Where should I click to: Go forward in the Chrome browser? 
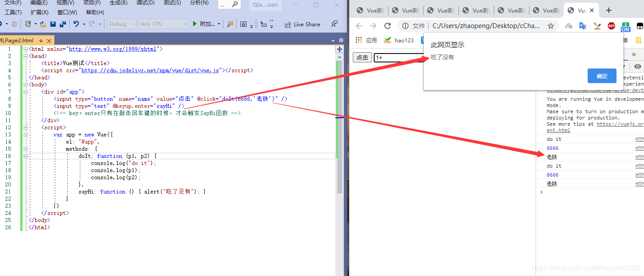point(373,26)
